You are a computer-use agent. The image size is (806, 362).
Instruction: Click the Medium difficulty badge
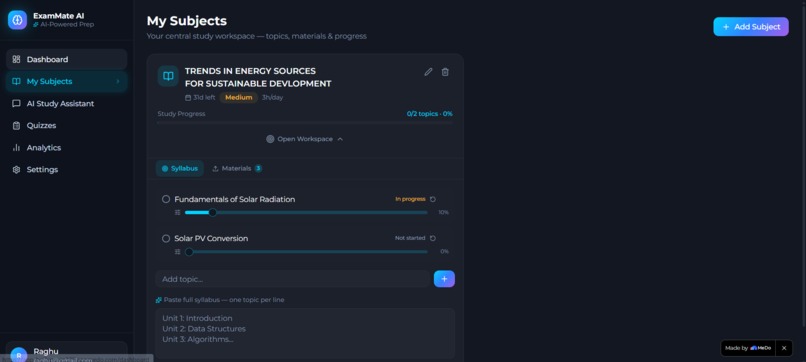(x=239, y=97)
